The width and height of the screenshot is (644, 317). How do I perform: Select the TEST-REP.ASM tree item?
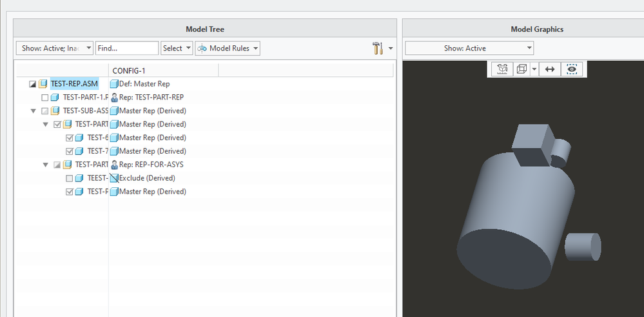click(74, 84)
